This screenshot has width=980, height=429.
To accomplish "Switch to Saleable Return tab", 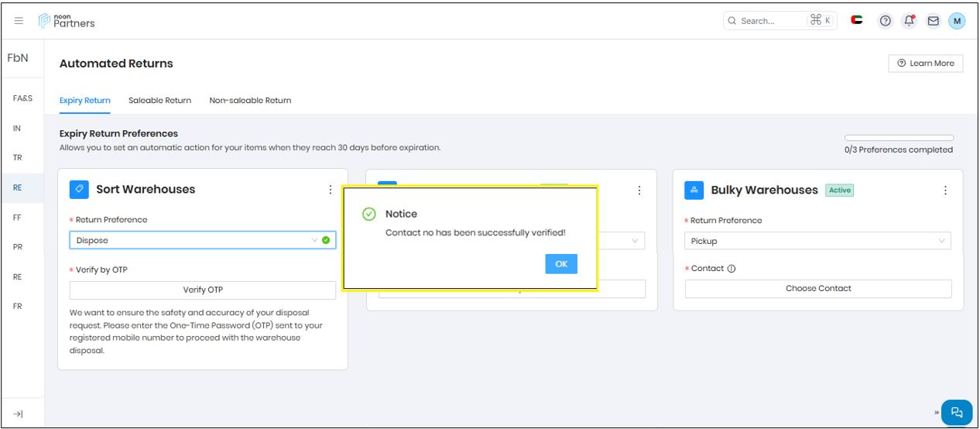I will (x=159, y=101).
